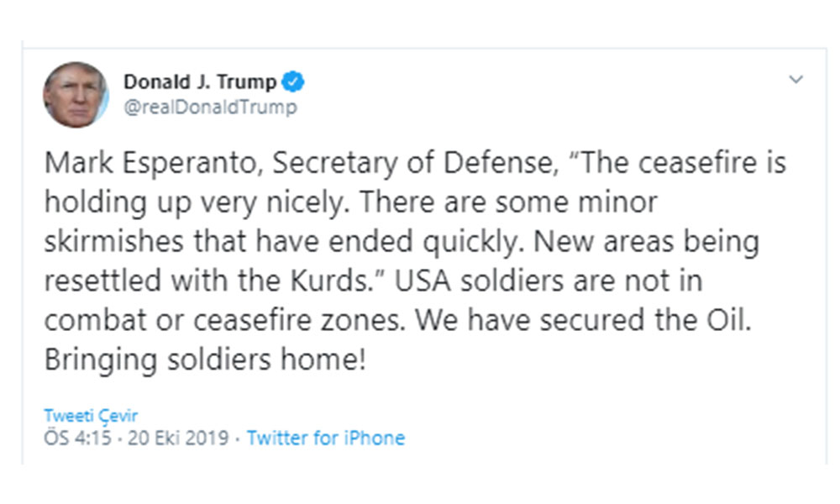Click the ÖS 4:15 timestamp

click(79, 438)
